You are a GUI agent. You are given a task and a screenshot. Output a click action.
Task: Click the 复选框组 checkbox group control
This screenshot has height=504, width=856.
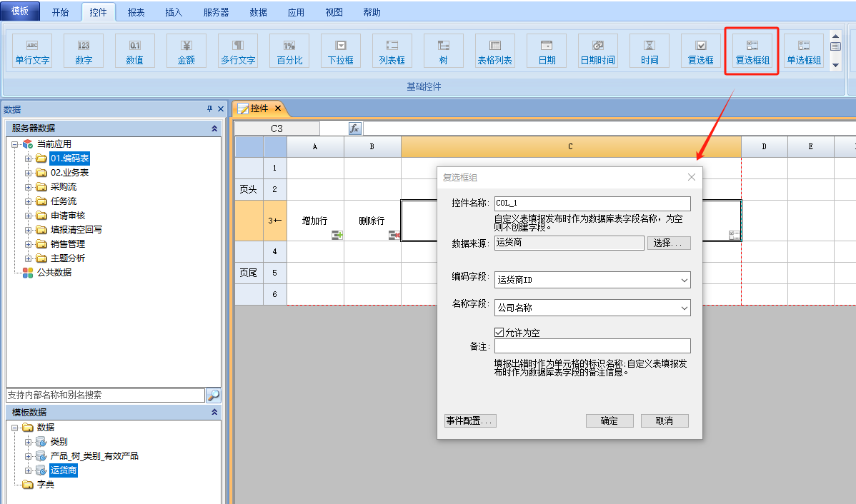(752, 51)
